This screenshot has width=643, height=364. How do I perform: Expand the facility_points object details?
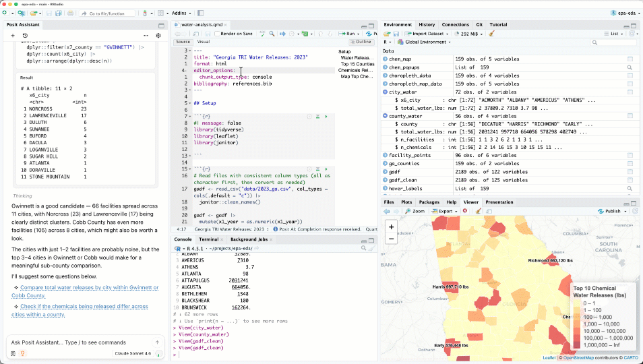coord(385,155)
